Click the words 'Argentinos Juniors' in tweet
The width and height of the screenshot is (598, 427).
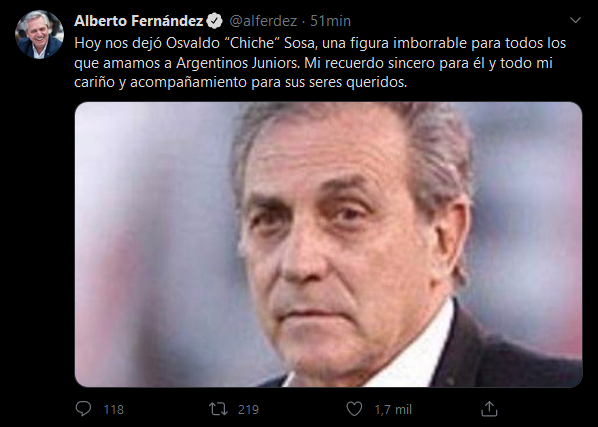tap(237, 63)
